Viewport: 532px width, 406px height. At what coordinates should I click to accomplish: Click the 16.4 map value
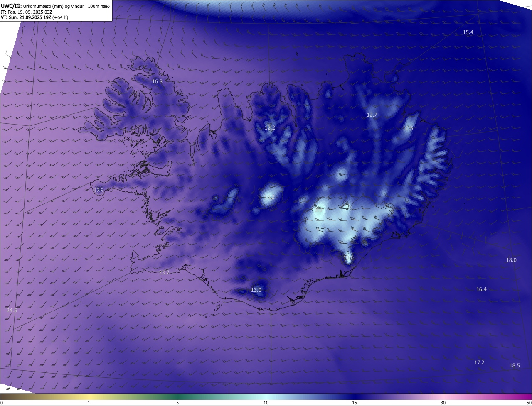point(481,289)
